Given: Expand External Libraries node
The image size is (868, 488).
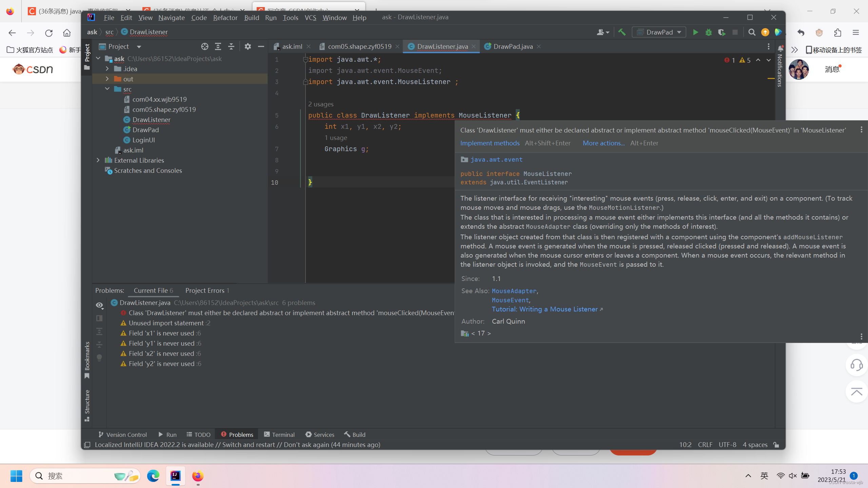Looking at the screenshot, I should click(x=98, y=160).
